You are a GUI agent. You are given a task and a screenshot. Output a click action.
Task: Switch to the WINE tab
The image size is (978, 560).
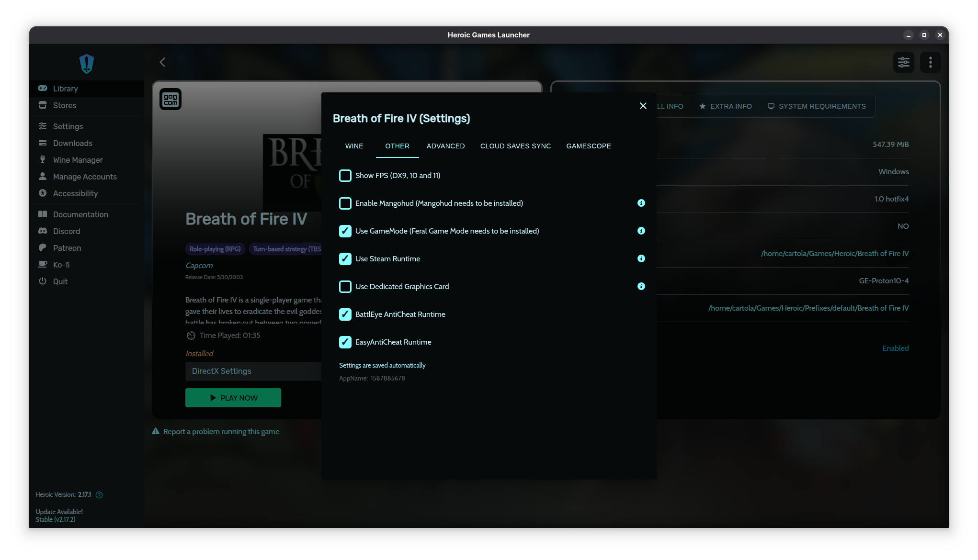(354, 146)
